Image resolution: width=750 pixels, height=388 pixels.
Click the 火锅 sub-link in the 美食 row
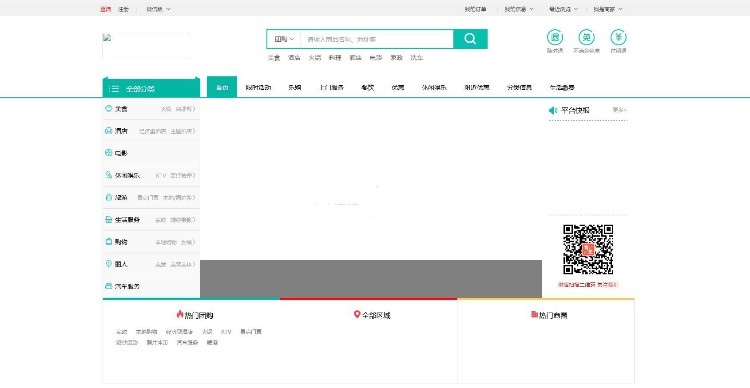coord(165,109)
